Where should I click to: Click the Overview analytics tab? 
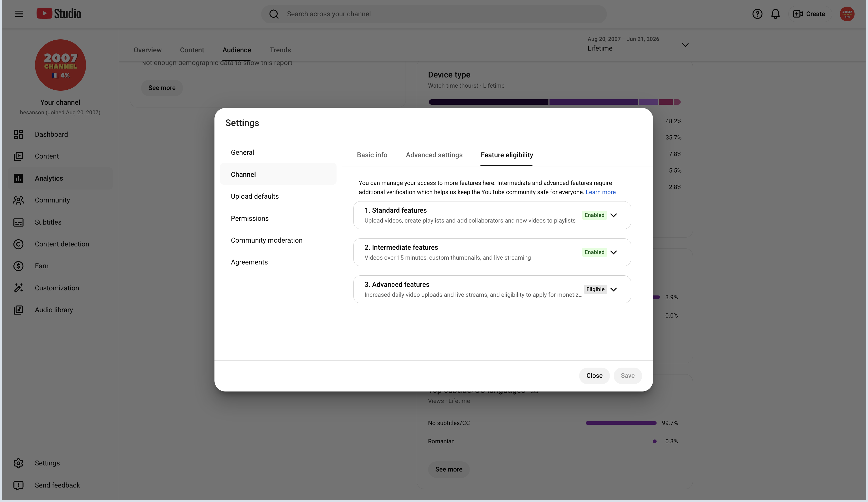click(147, 50)
